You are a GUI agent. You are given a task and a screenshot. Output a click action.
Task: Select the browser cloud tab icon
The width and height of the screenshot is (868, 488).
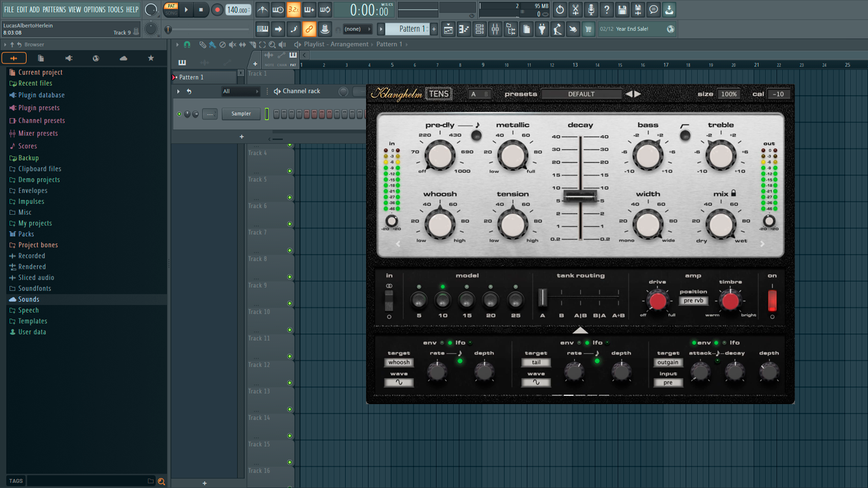tap(123, 58)
